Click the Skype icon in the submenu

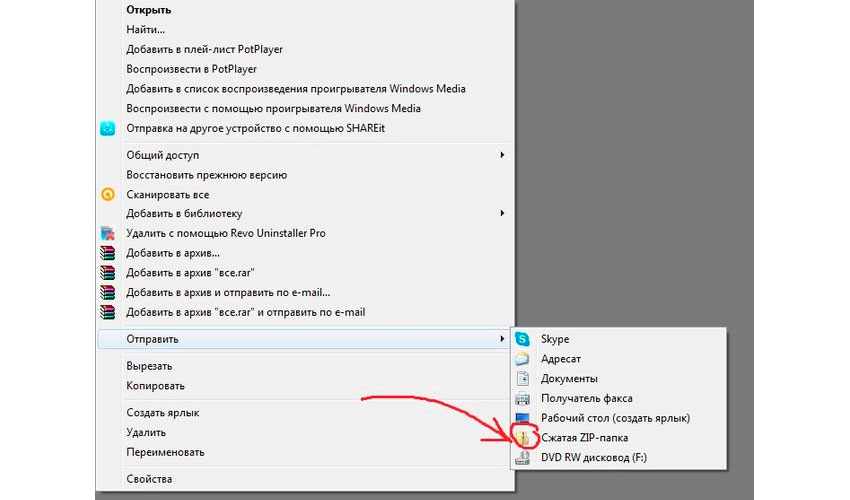521,340
